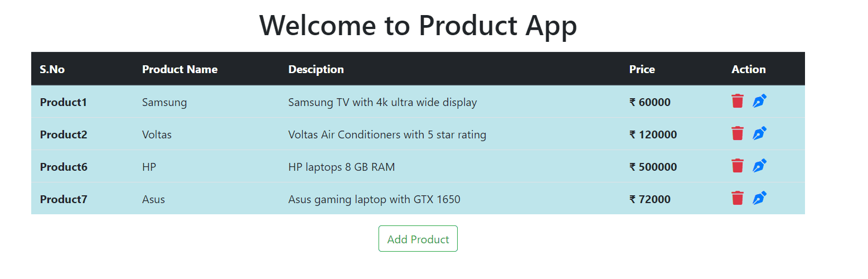Click the S.No column header

point(52,69)
